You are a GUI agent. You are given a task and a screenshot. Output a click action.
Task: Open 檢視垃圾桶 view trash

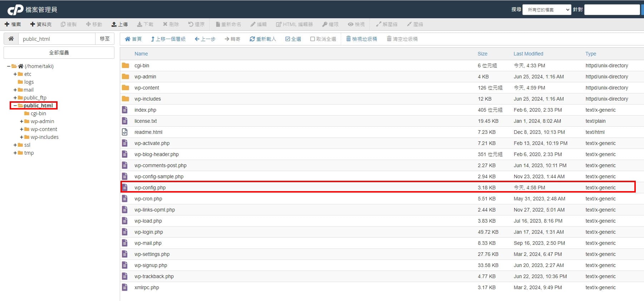pyautogui.click(x=362, y=39)
